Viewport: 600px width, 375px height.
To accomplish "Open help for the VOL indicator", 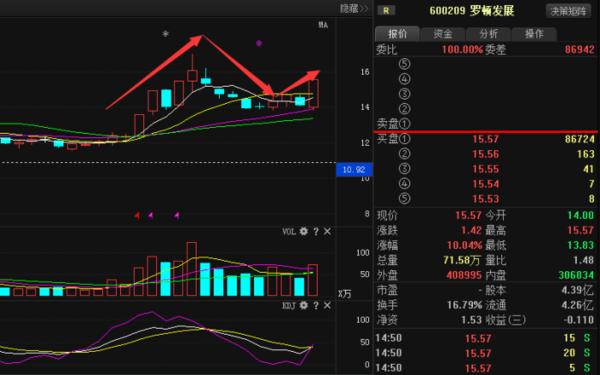I will [x=316, y=231].
